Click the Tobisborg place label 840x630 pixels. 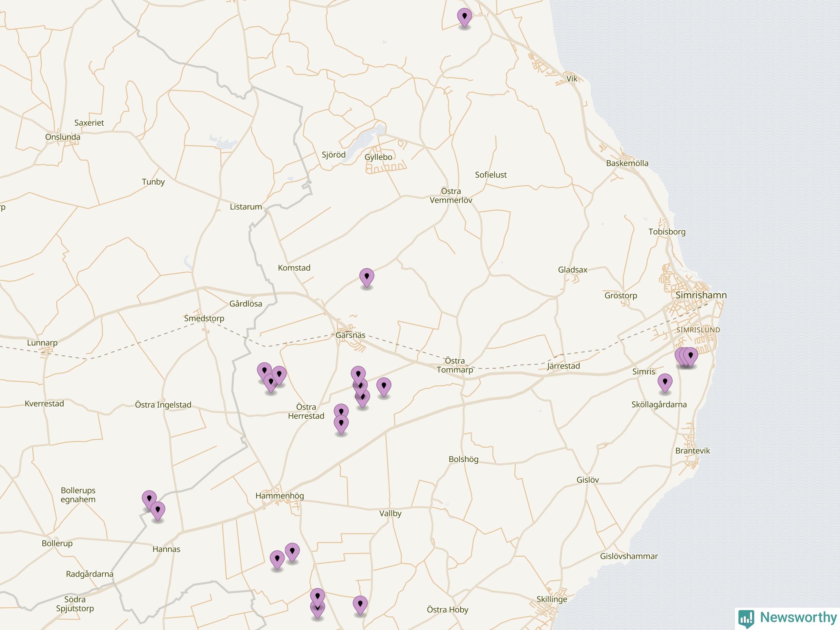point(667,232)
